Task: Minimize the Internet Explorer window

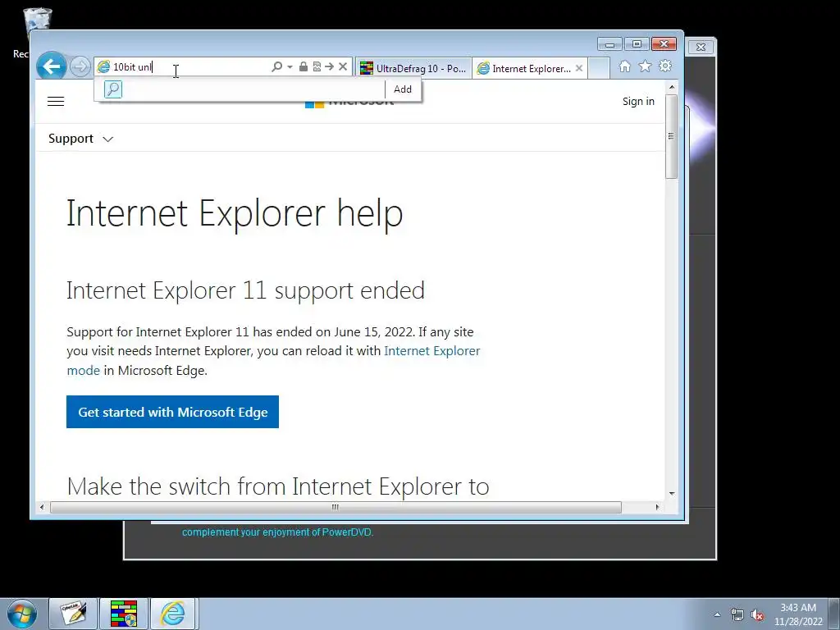Action: 609,44
